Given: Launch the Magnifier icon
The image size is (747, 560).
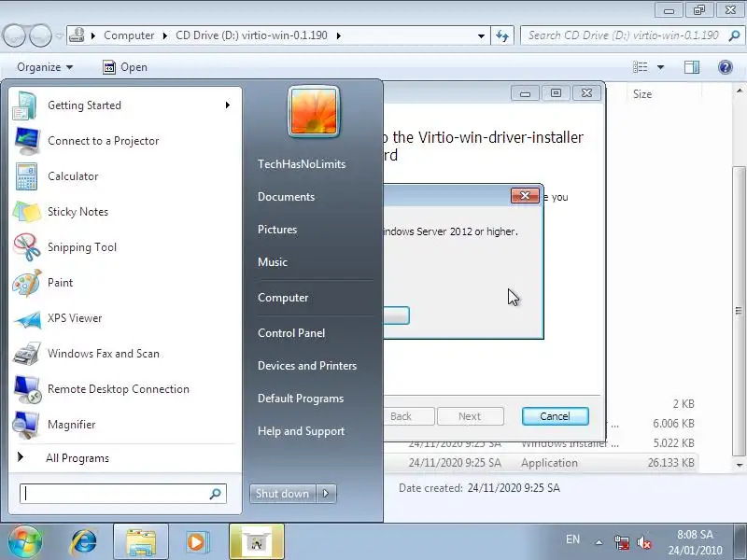Looking at the screenshot, I should 26,425.
